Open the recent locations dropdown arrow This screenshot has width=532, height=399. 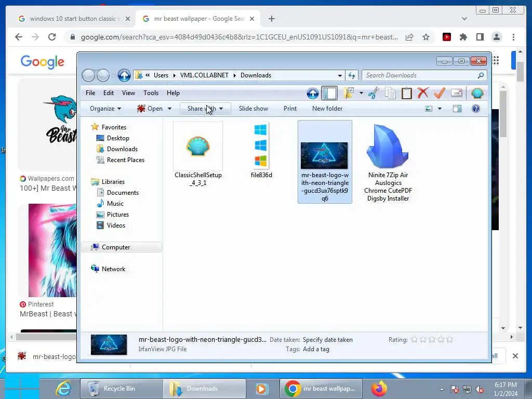click(x=114, y=75)
